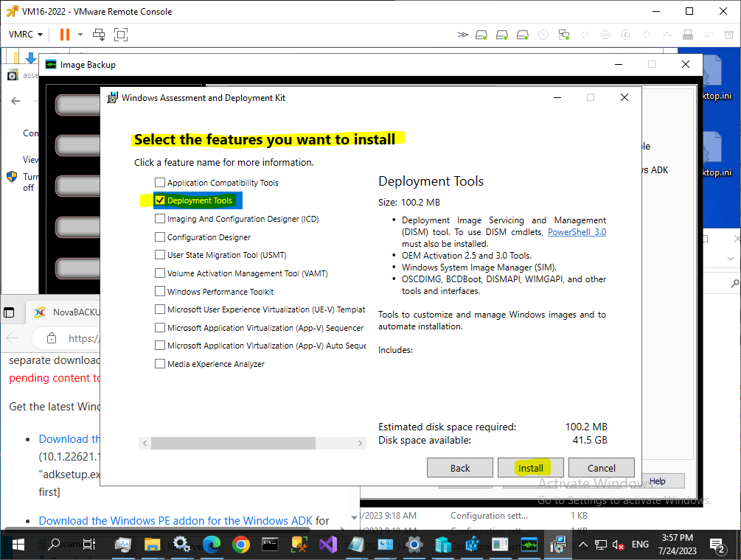The width and height of the screenshot is (741, 560).
Task: Click the Bluetooth device icon in VMRC toolbar
Action: tap(626, 35)
